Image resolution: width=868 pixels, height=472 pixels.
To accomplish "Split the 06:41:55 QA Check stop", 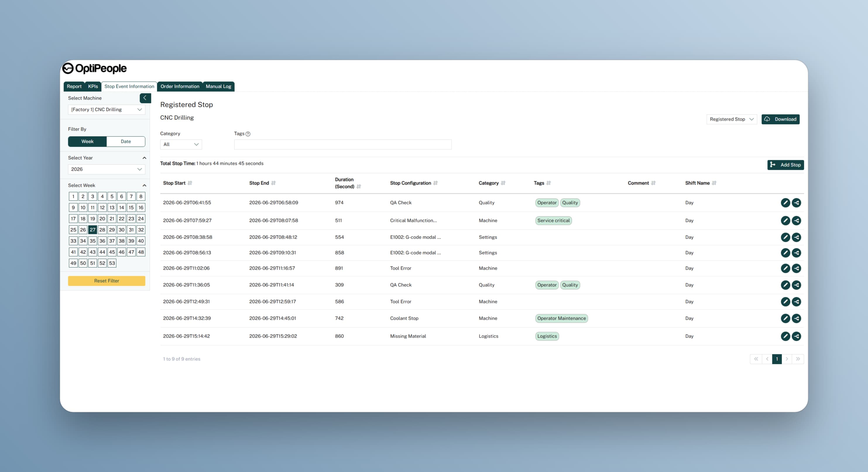I will click(x=796, y=203).
